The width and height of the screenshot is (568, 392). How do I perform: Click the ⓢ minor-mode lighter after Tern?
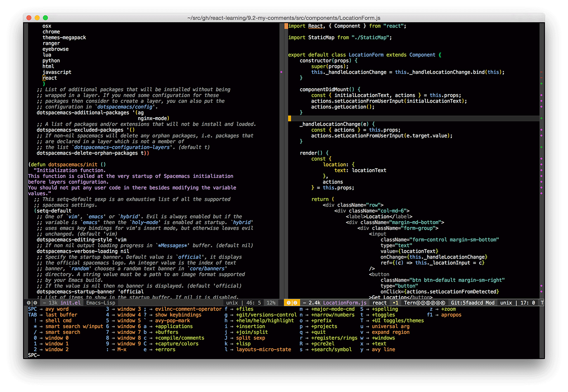pyautogui.click(x=419, y=303)
